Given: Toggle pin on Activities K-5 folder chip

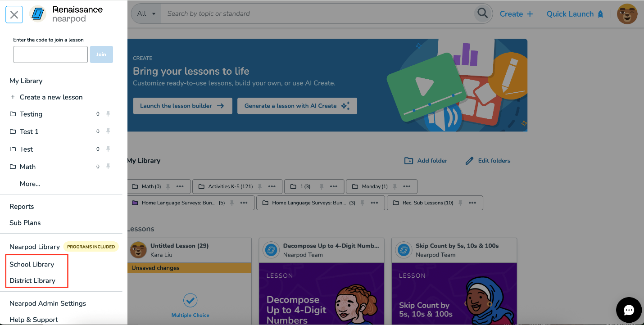Looking at the screenshot, I should point(259,186).
